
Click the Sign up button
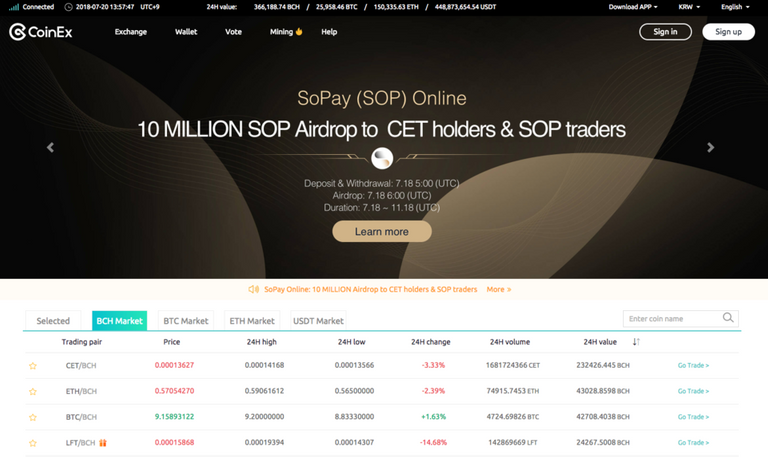[728, 32]
